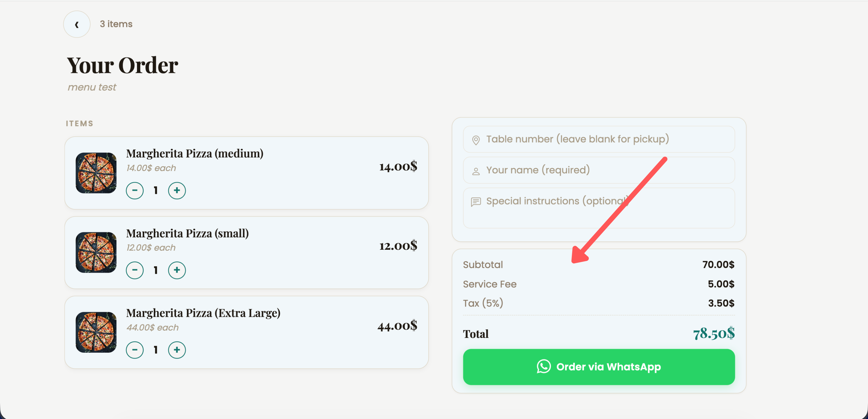
Task: Focus the Table number input field
Action: click(x=599, y=139)
